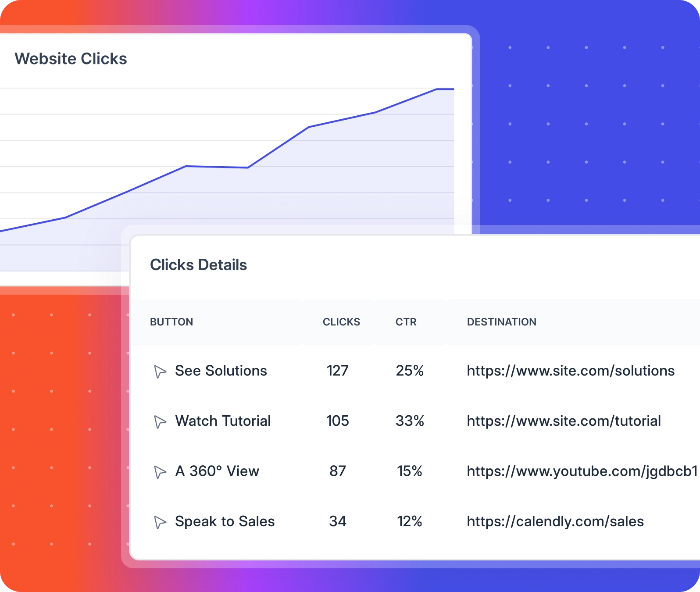Select the Speak to Sales button name

pos(225,521)
